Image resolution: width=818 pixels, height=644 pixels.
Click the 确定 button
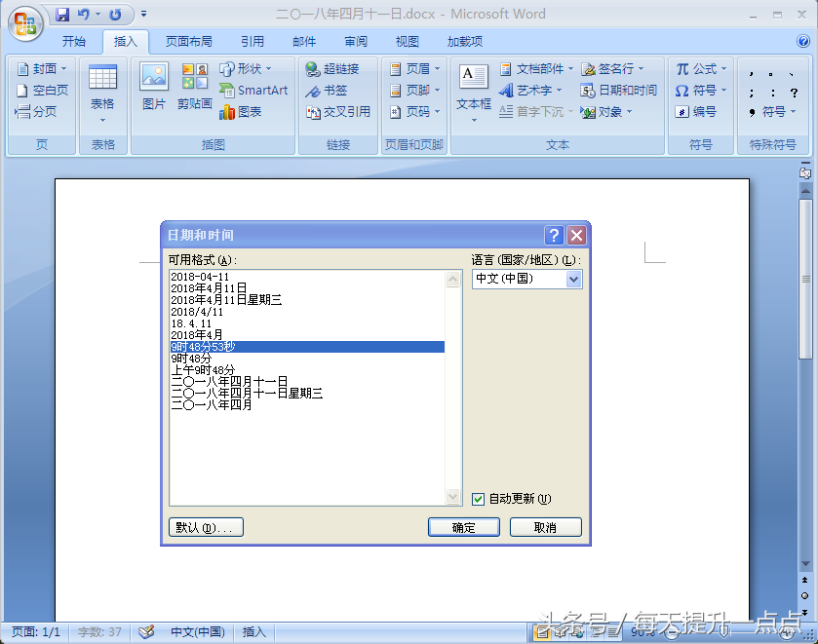tap(464, 527)
